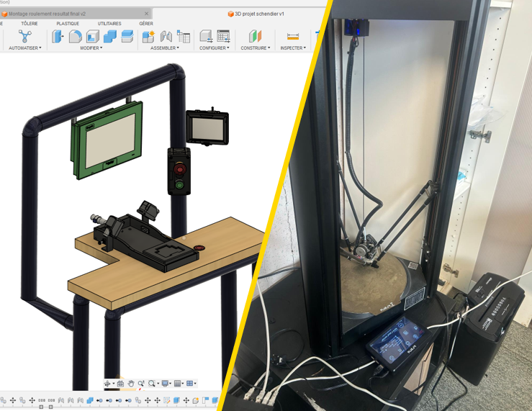The height and width of the screenshot is (411, 532).
Task: Open the Automatiser tool icon
Action: [24, 36]
